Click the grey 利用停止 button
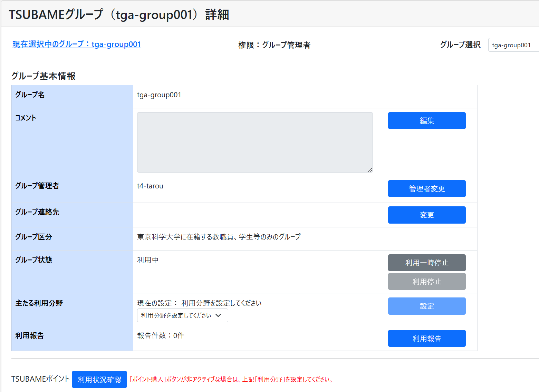Viewport: 539px width, 392px height. [426, 282]
